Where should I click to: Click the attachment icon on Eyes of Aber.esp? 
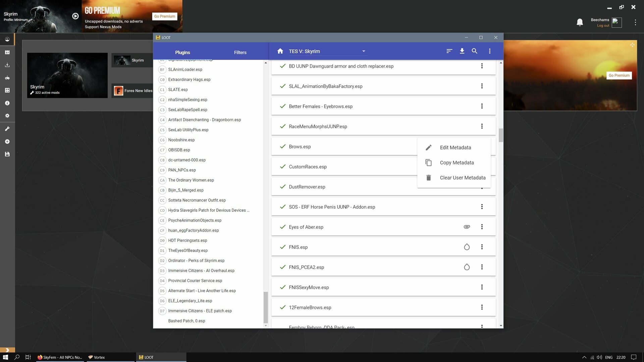coord(467,227)
